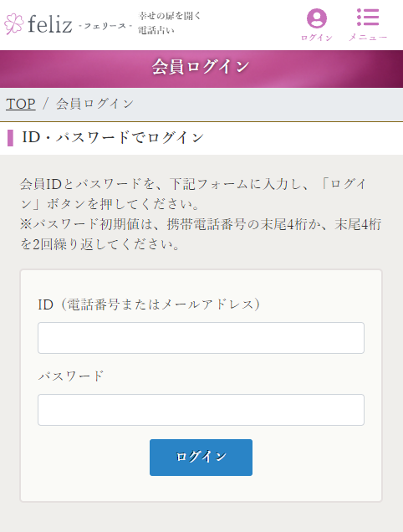Click the pink bar marker beside section heading
Screen dimensions: 403x532
10,138
